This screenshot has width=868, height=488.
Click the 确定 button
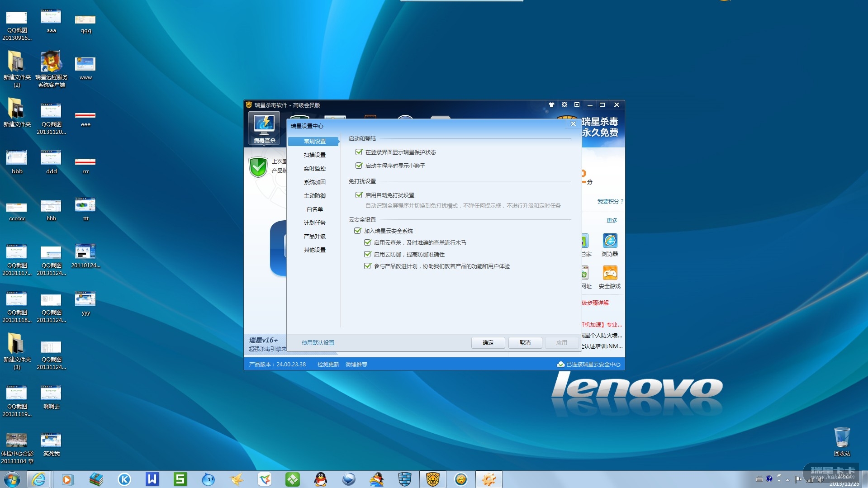[488, 343]
